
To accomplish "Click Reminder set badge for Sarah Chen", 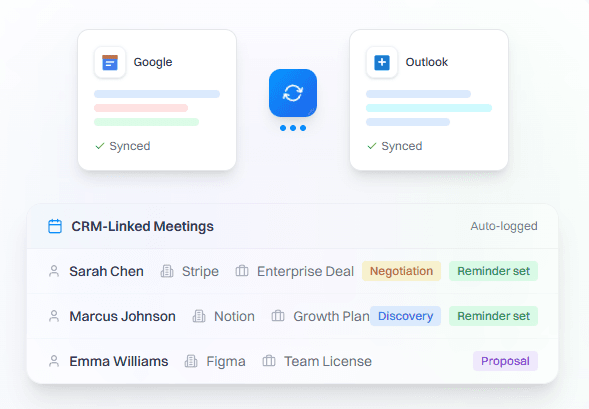I will 494,271.
